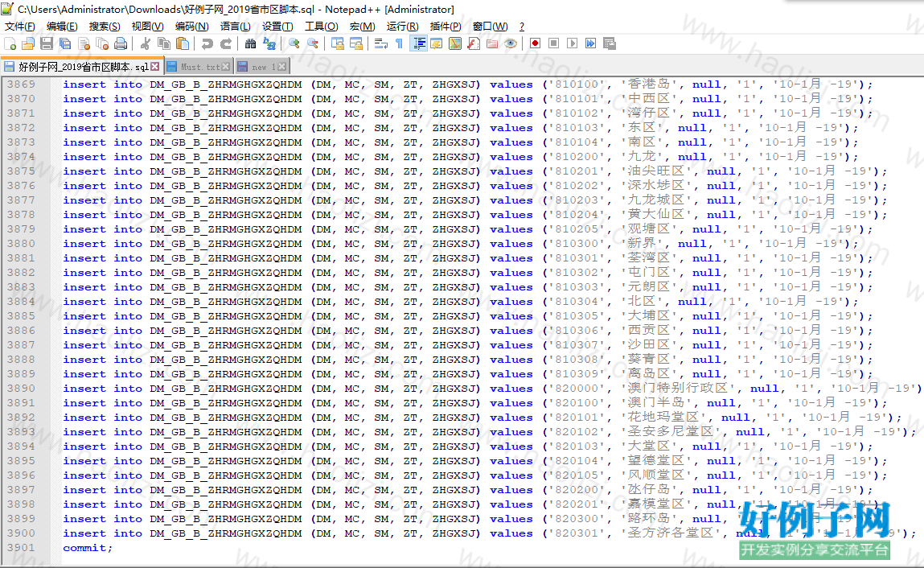This screenshot has width=924, height=568.
Task: Open the 插件(P) menu
Action: pos(446,27)
